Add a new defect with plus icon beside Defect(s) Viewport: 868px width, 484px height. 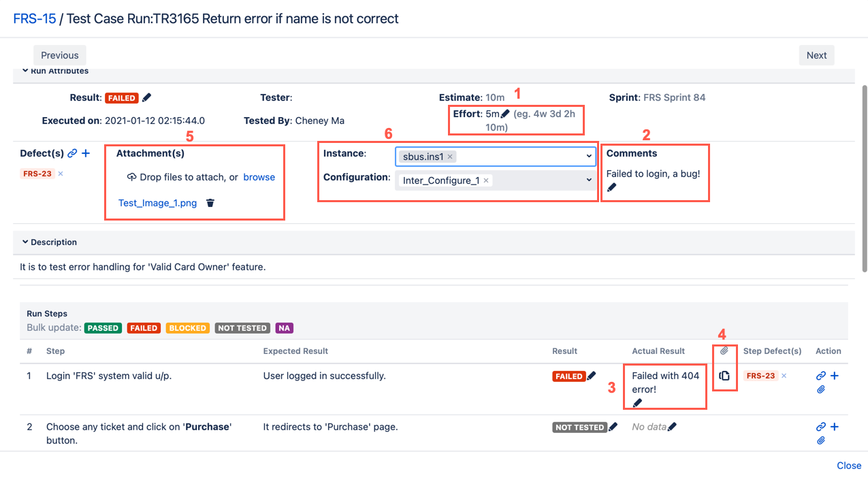(x=86, y=154)
